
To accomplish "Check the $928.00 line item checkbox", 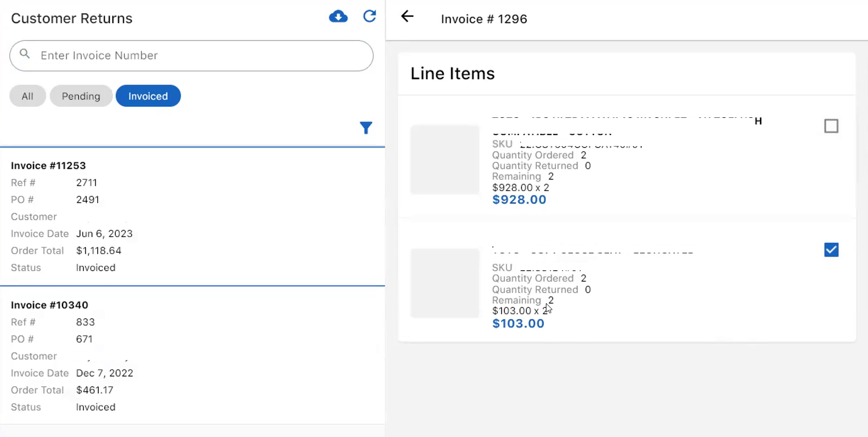I will coord(831,126).
